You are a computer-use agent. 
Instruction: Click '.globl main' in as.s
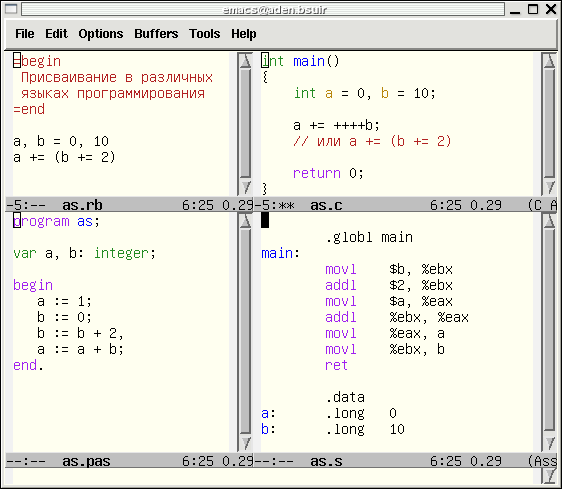[369, 237]
